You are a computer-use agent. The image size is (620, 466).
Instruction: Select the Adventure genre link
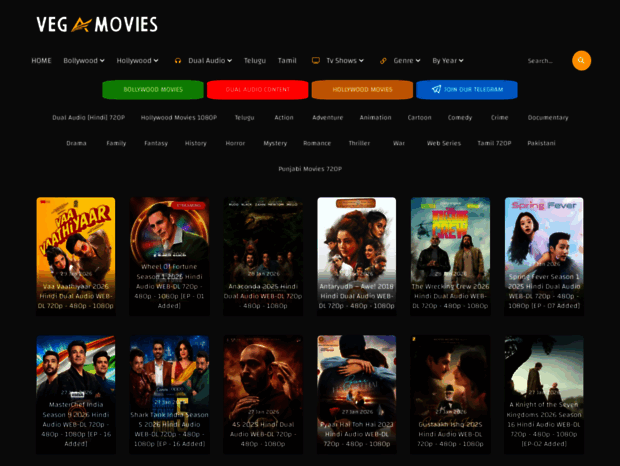click(x=328, y=117)
